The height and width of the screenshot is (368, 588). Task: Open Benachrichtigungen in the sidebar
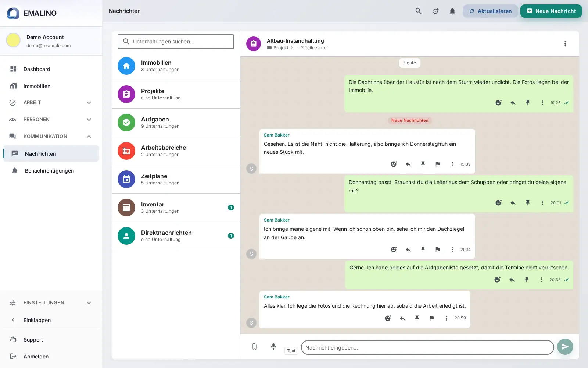tap(51, 171)
